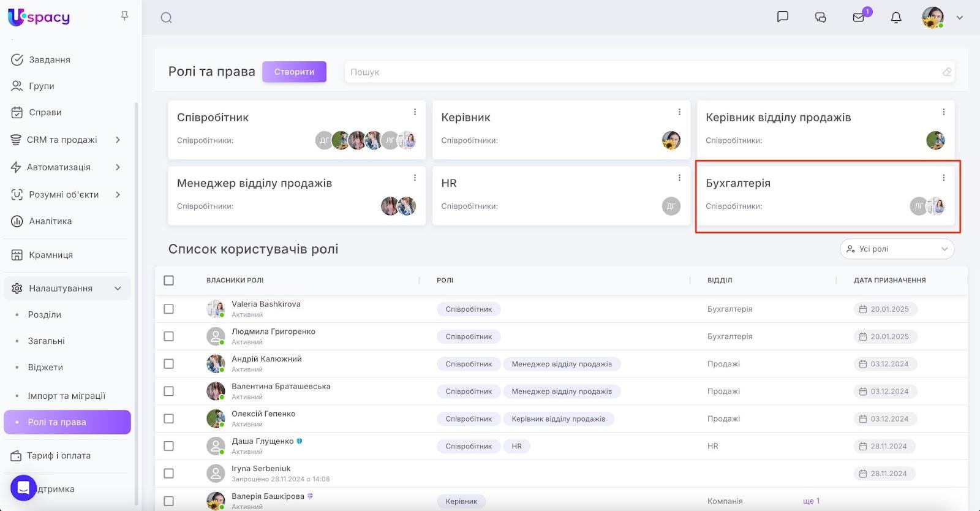Collapse the Налаштування section
The image size is (980, 511).
pos(118,289)
